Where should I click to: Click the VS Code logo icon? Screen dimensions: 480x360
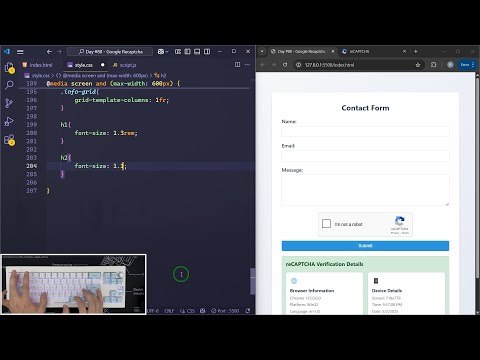(7, 52)
